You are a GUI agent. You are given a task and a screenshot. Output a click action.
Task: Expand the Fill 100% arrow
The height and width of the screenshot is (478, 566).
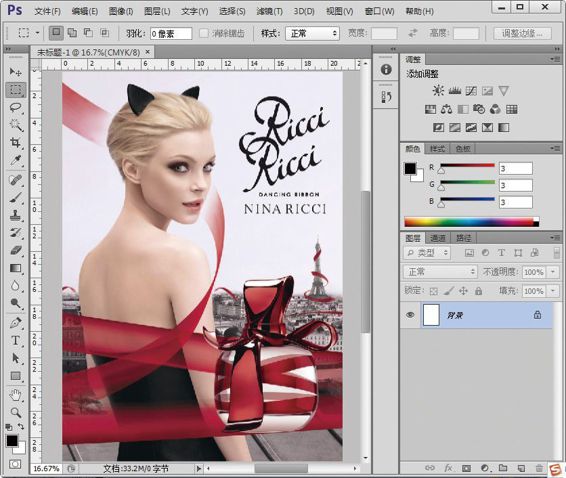[553, 291]
